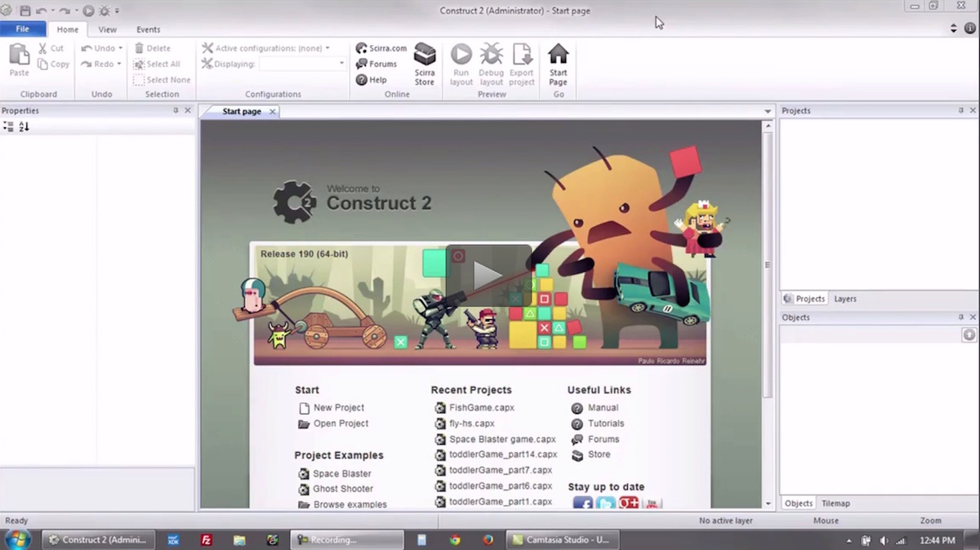The width and height of the screenshot is (980, 550).
Task: Pin the Objects panel
Action: pyautogui.click(x=960, y=317)
